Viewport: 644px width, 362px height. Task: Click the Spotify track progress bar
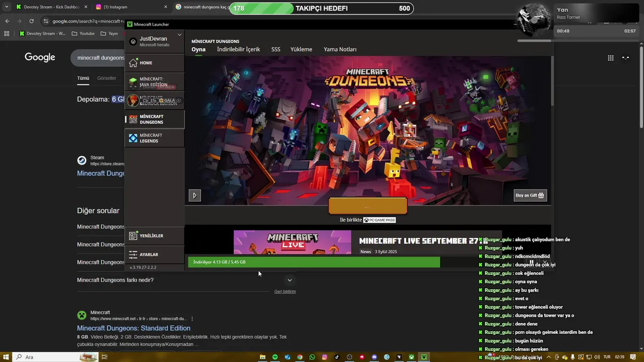534,41
